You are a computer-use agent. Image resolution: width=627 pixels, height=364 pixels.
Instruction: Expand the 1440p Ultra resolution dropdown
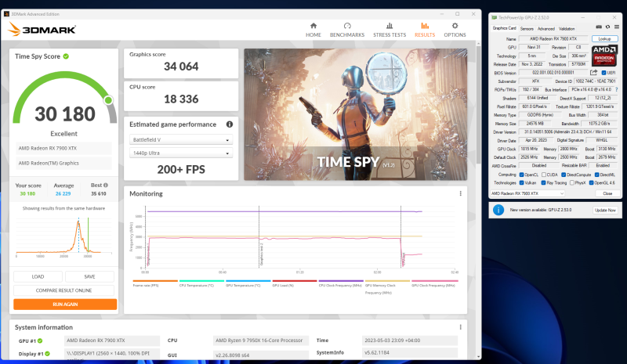pos(181,153)
